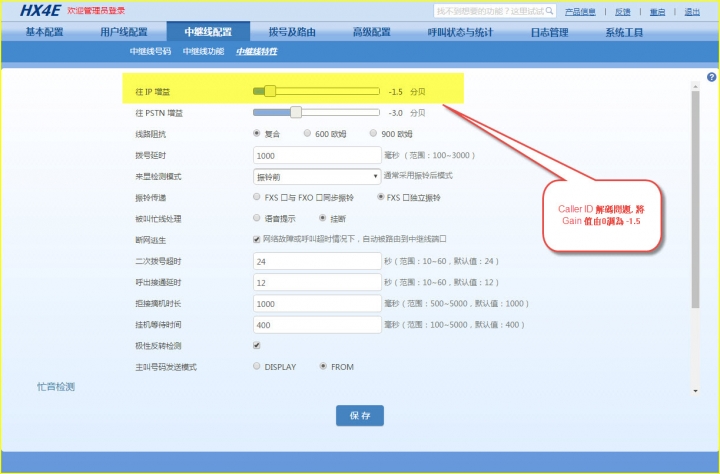Go to 中继线功能 sub-tab
Image resolution: width=720 pixels, height=474 pixels.
203,51
